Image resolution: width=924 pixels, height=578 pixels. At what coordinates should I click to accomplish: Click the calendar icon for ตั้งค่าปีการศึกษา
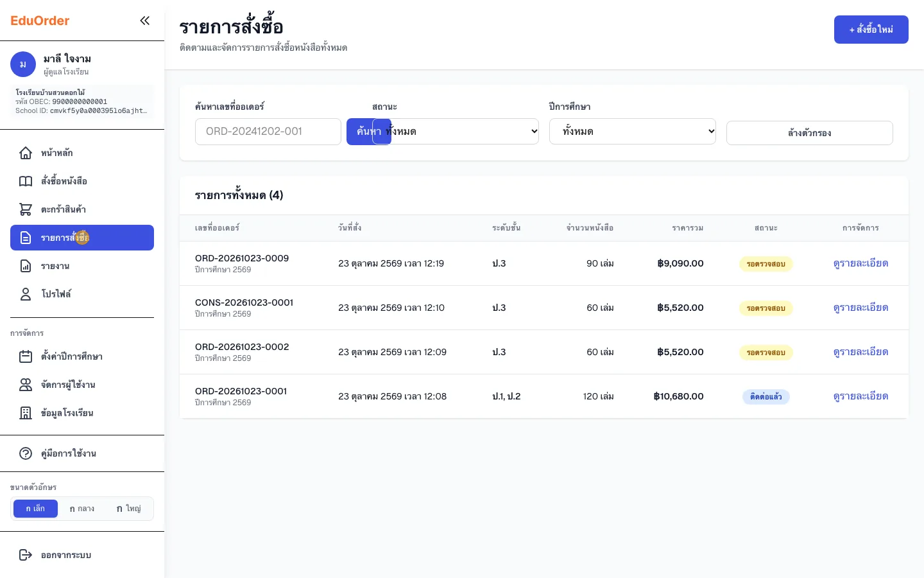tap(26, 356)
